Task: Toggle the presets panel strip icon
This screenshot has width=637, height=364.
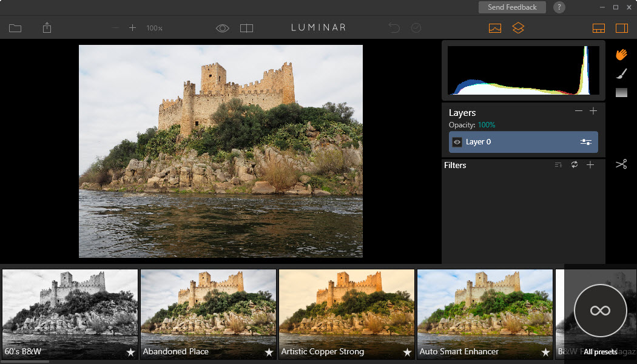Action: (x=599, y=28)
